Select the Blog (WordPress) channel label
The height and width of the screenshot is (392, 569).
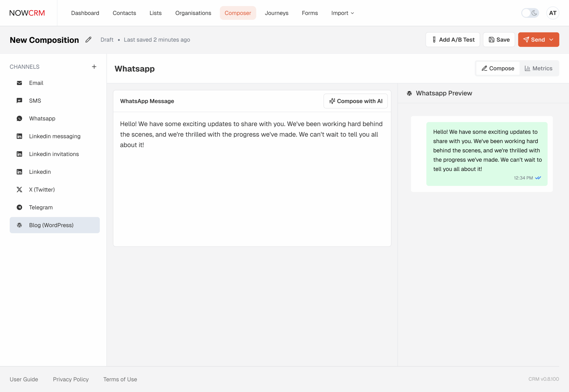[51, 225]
